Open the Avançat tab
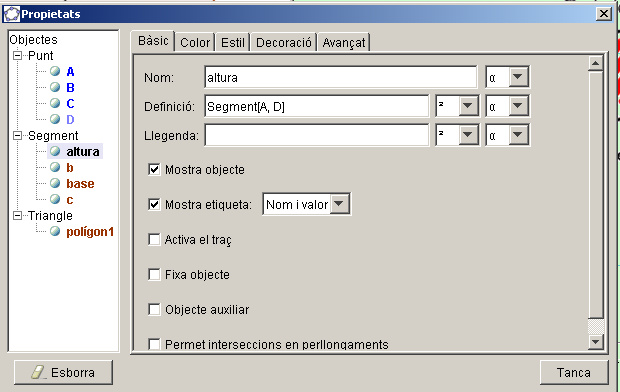 344,42
